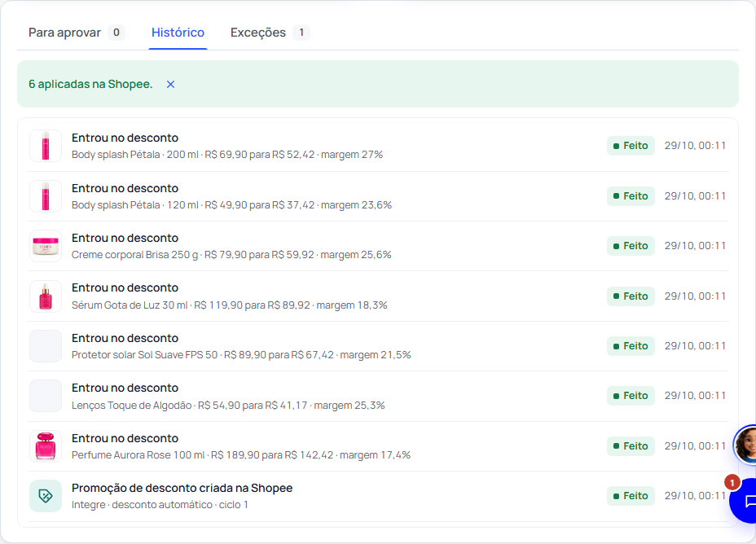Select 'Body splash Pétala · 120 ml' details text
The width and height of the screenshot is (756, 544).
(x=231, y=205)
